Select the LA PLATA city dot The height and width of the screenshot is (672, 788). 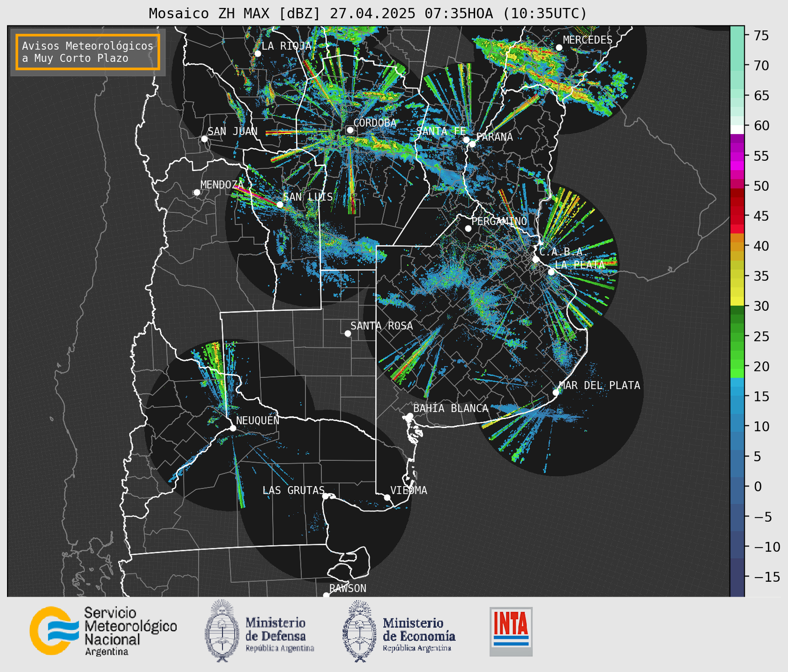click(x=551, y=272)
